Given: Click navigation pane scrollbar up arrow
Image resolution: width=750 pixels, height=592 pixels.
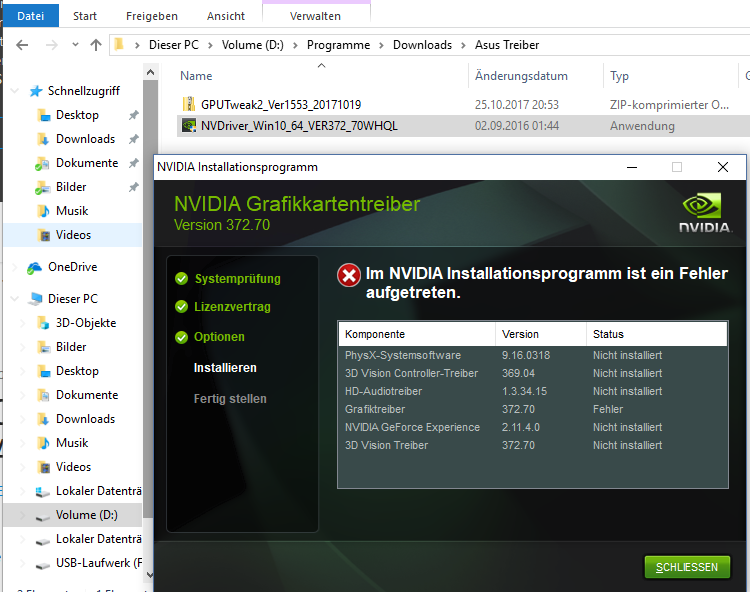Looking at the screenshot, I should tap(150, 72).
